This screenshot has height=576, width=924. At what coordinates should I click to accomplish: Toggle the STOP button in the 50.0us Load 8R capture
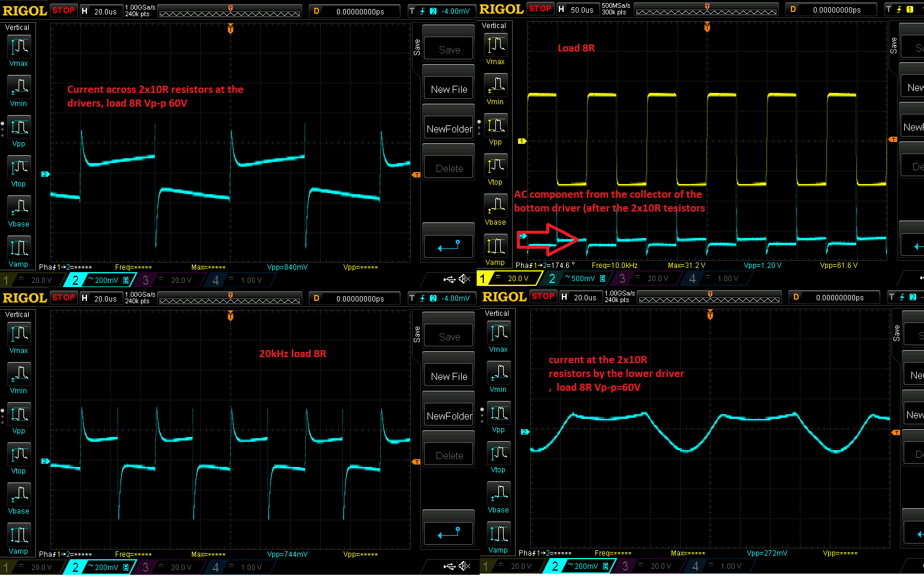[540, 8]
